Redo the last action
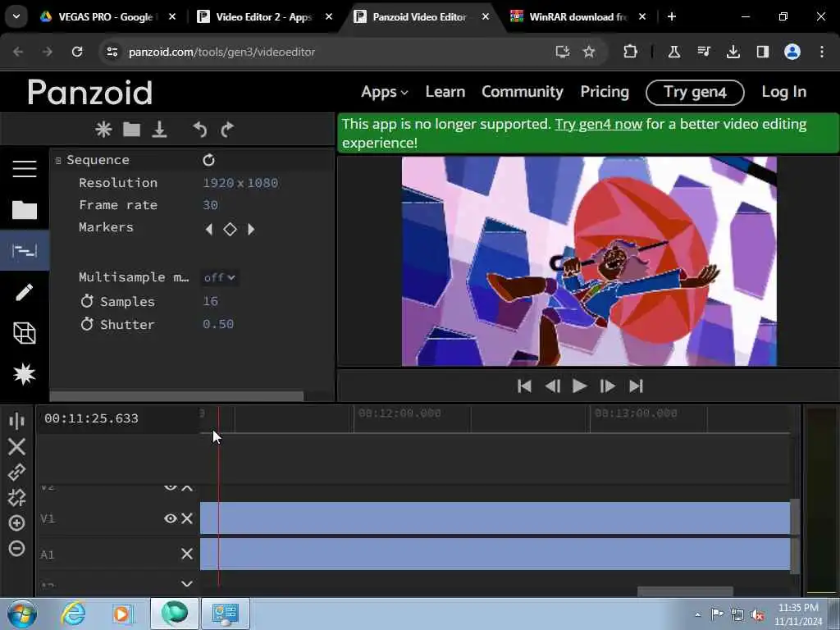The height and width of the screenshot is (630, 840). click(227, 130)
